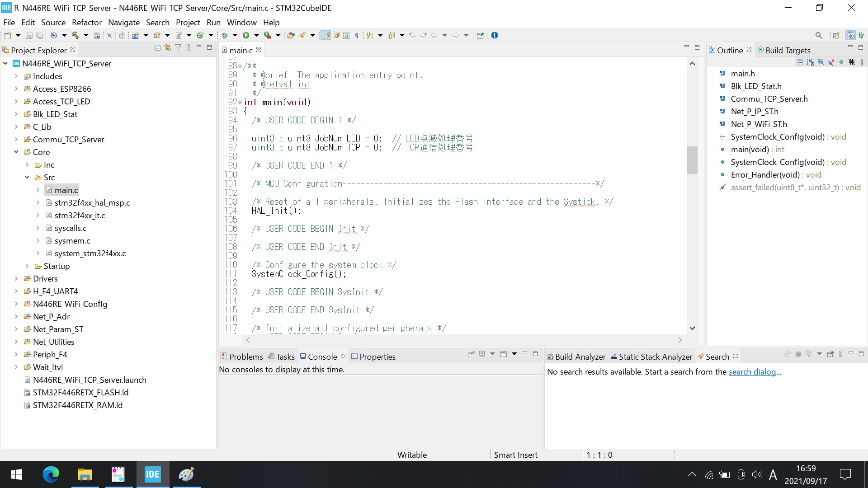Expand the Includes folder

pyautogui.click(x=16, y=76)
